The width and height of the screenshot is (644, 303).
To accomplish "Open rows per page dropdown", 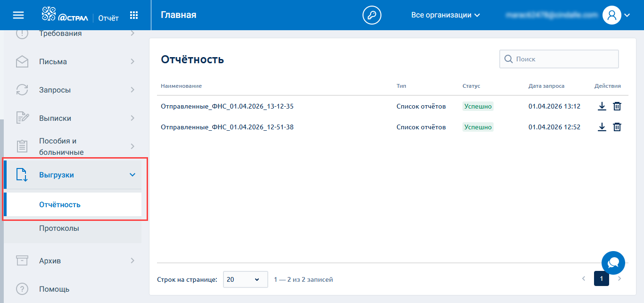I will coord(245,279).
